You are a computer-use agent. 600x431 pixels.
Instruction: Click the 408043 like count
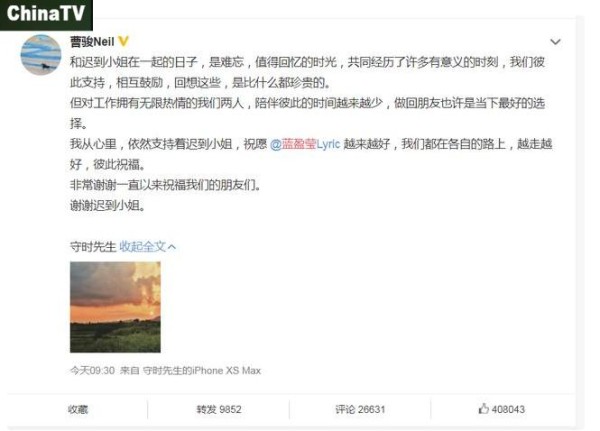[508, 410]
